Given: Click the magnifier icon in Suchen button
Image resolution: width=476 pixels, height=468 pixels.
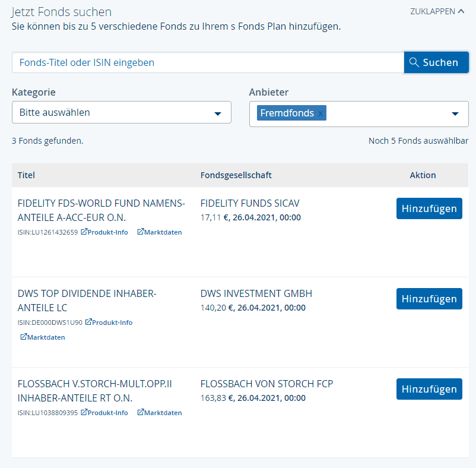Looking at the screenshot, I should click(414, 62).
